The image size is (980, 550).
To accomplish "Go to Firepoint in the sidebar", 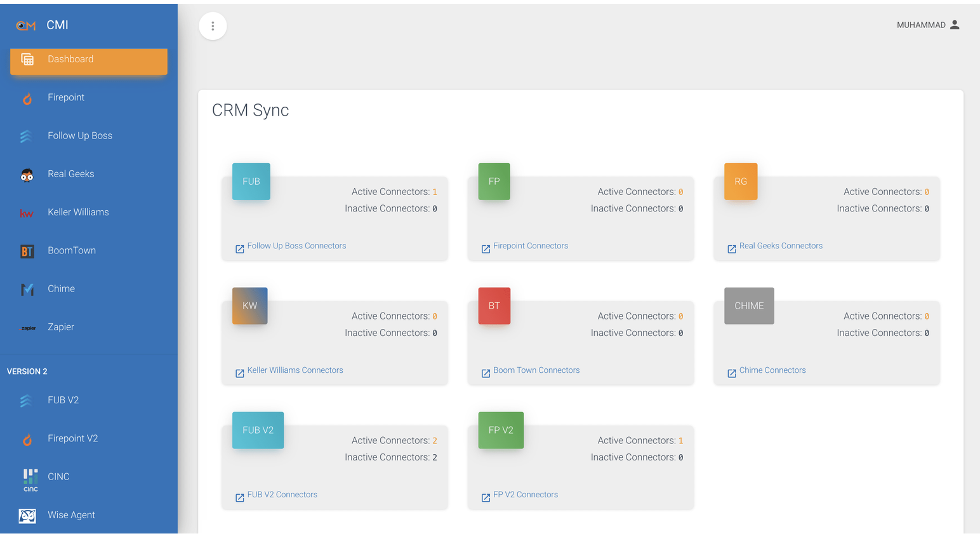I will pos(89,98).
